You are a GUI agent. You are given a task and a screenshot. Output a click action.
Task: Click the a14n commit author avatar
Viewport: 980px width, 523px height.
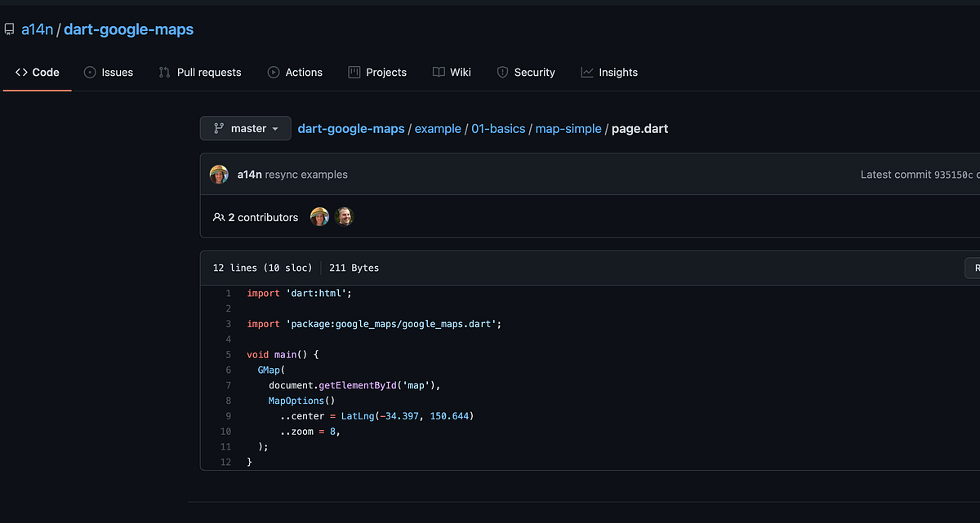point(219,174)
